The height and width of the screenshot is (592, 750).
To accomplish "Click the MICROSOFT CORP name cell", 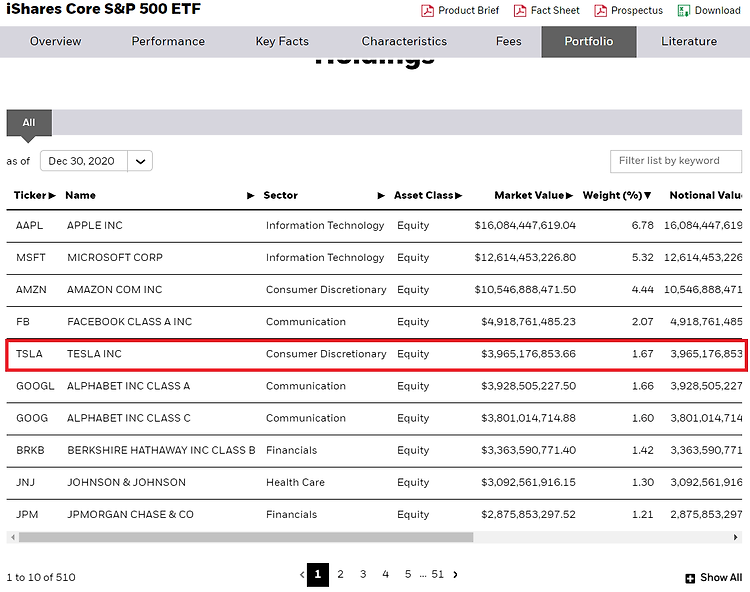I will point(115,258).
